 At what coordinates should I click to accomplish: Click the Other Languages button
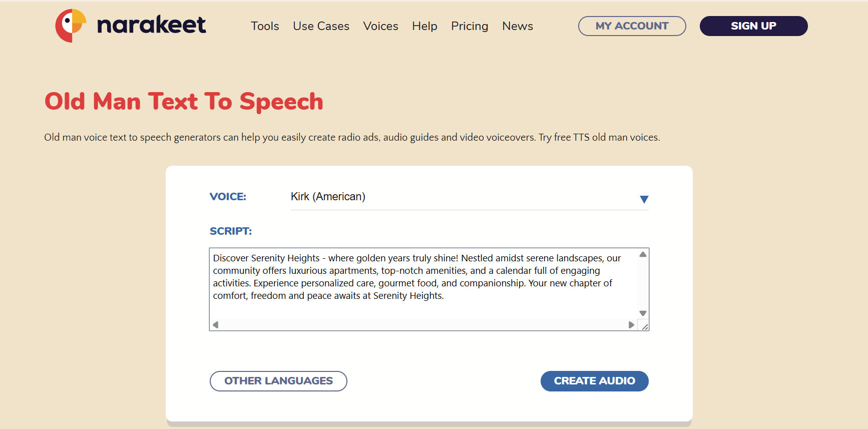[x=278, y=381]
